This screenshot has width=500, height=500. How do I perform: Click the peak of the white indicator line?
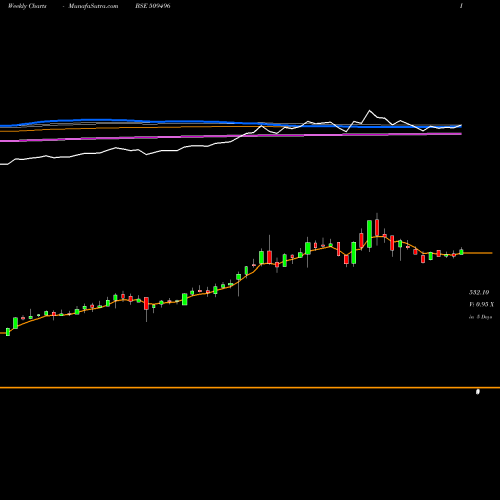(369, 110)
